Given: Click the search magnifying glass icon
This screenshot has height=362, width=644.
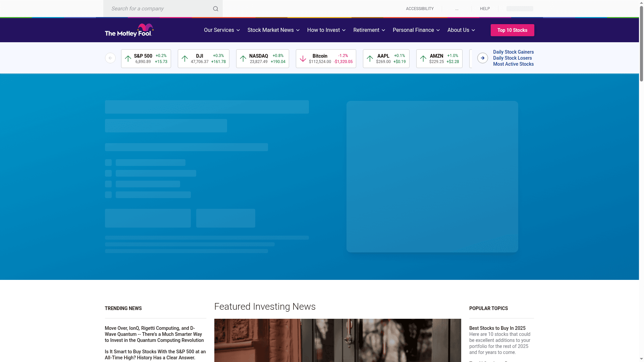Looking at the screenshot, I should [216, 8].
